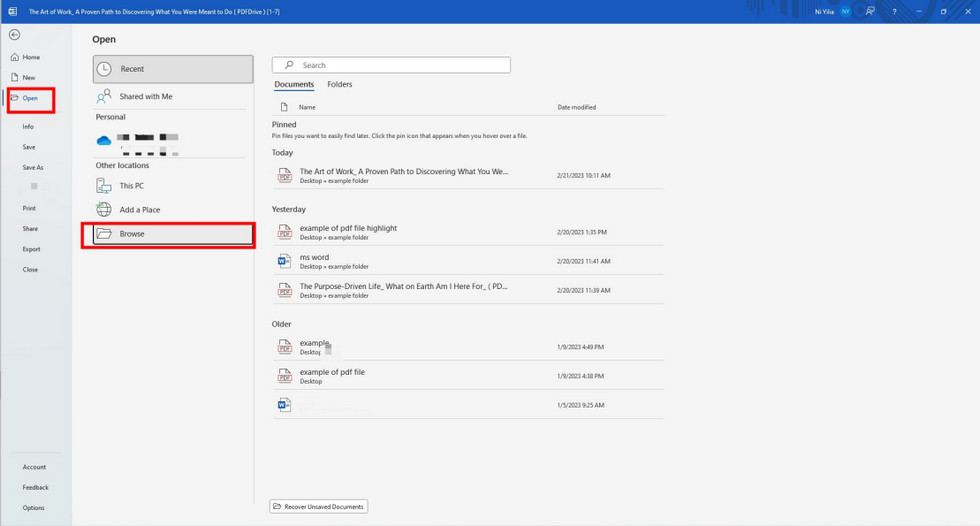Sort by the Date modified column header
The height and width of the screenshot is (526, 980).
point(577,107)
